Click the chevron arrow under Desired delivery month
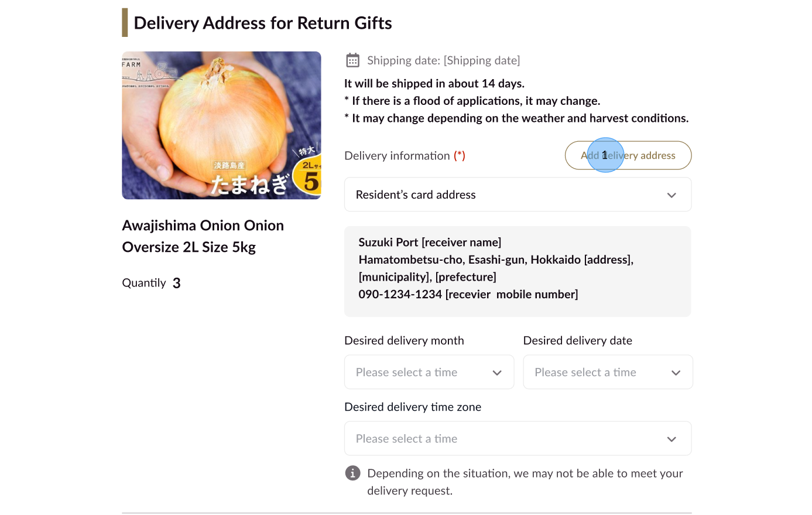 [497, 373]
